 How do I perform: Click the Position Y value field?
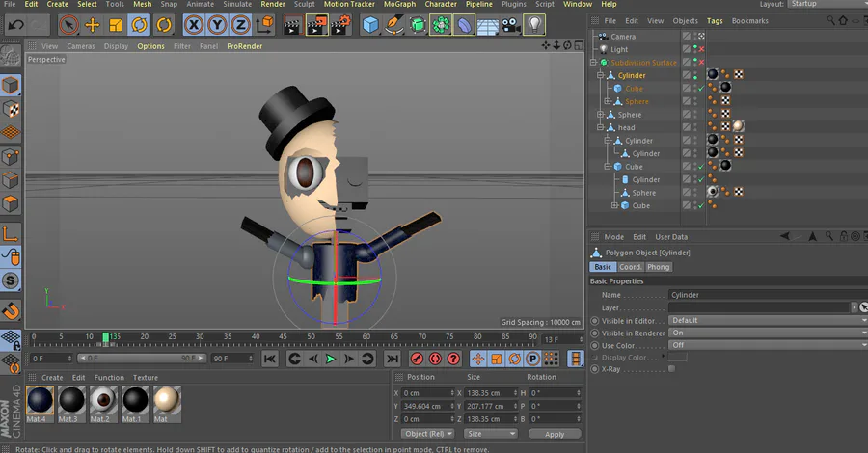tap(427, 406)
